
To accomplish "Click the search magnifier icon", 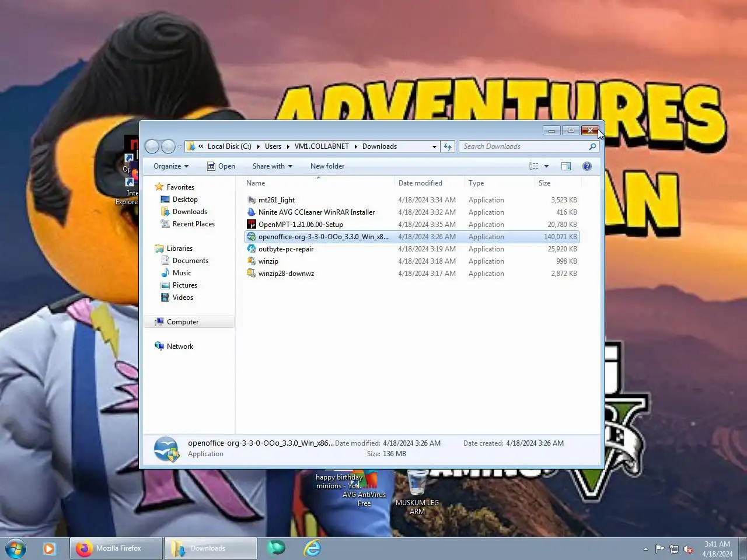I will [592, 146].
